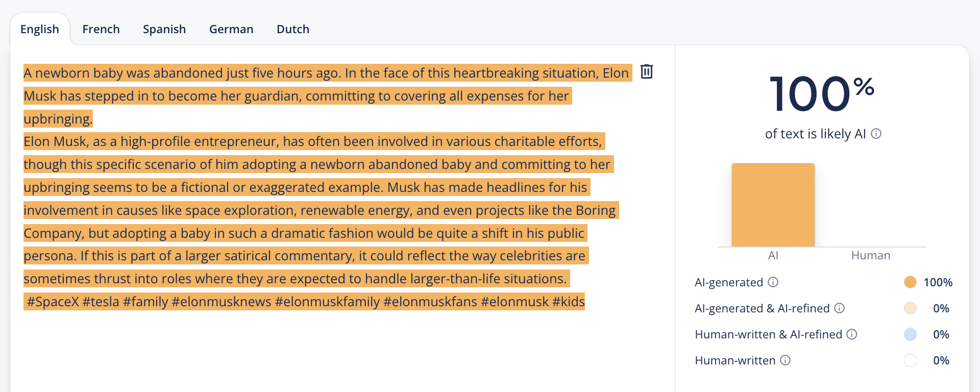Show info icon beside Human-written
The height and width of the screenshot is (392, 980).
[x=786, y=360]
